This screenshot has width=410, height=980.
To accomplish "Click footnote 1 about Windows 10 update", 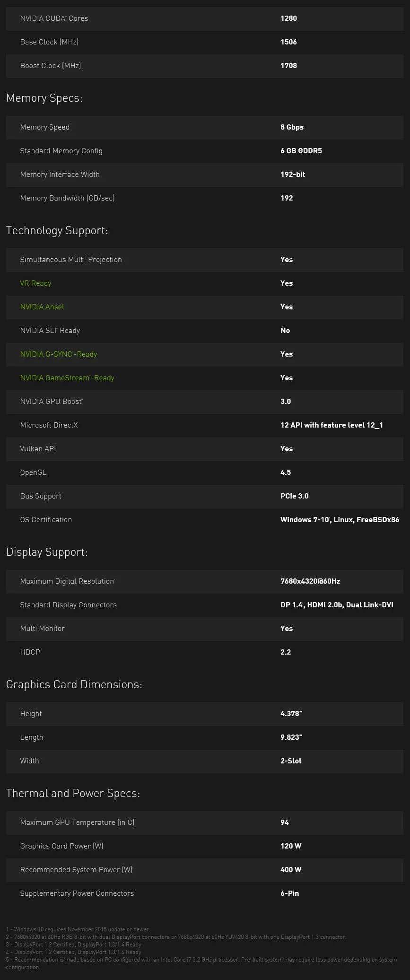I will click(x=78, y=929).
